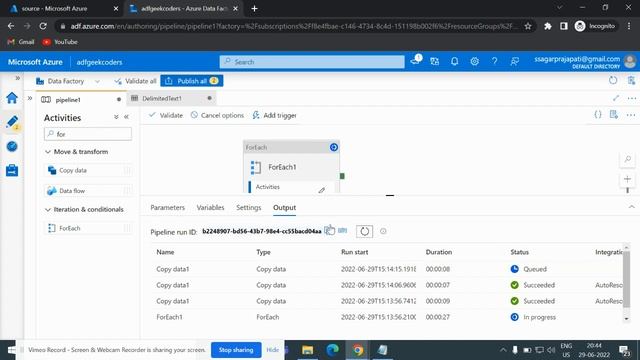The height and width of the screenshot is (360, 640).
Task: Open the Azure notifications bell icon
Action: pos(454,61)
